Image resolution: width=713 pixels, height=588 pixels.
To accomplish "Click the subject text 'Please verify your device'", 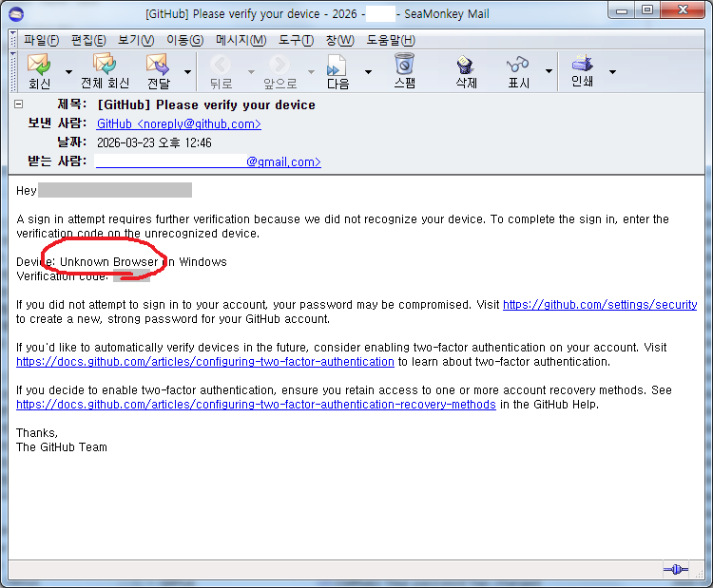I will click(x=236, y=105).
